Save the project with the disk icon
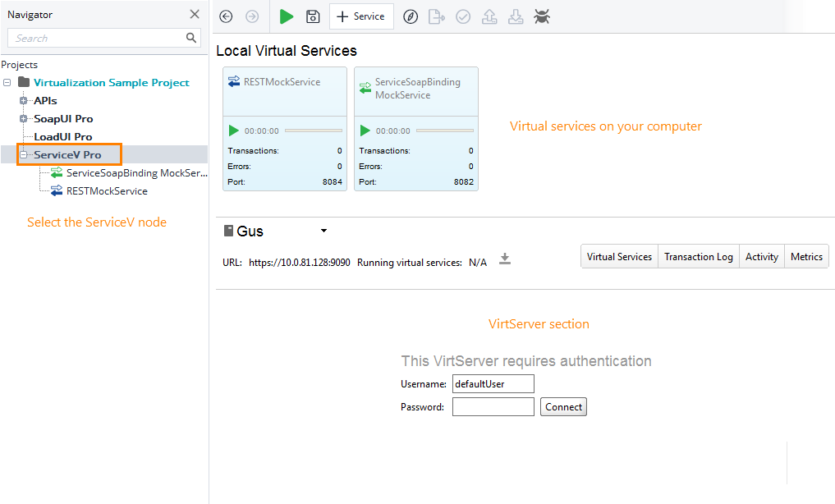Image resolution: width=835 pixels, height=504 pixels. 313,16
